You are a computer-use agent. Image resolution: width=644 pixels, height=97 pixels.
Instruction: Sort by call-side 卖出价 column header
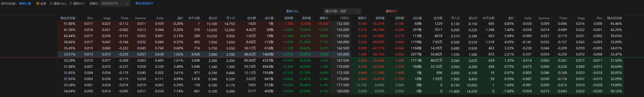(213, 18)
